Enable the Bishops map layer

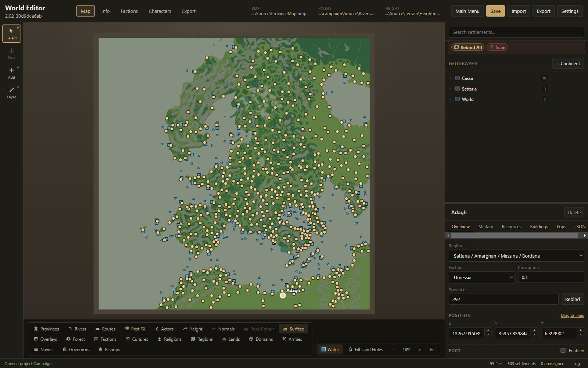pyautogui.click(x=109, y=350)
